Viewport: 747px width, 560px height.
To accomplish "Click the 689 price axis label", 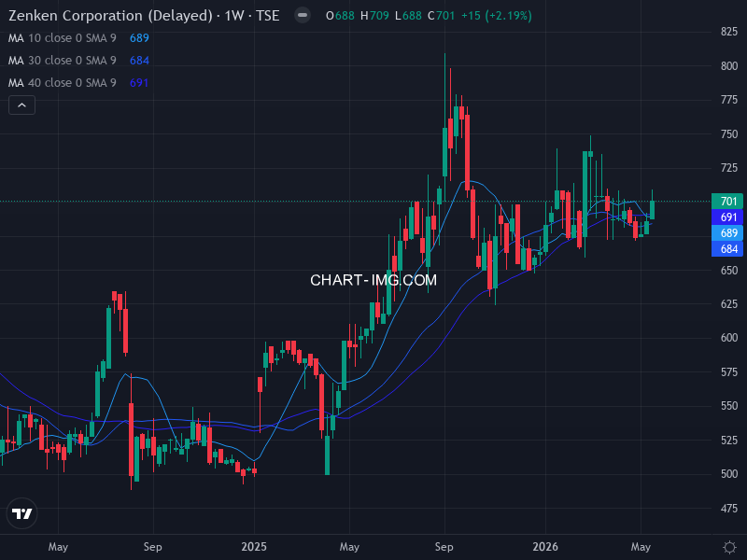I will tap(727, 232).
